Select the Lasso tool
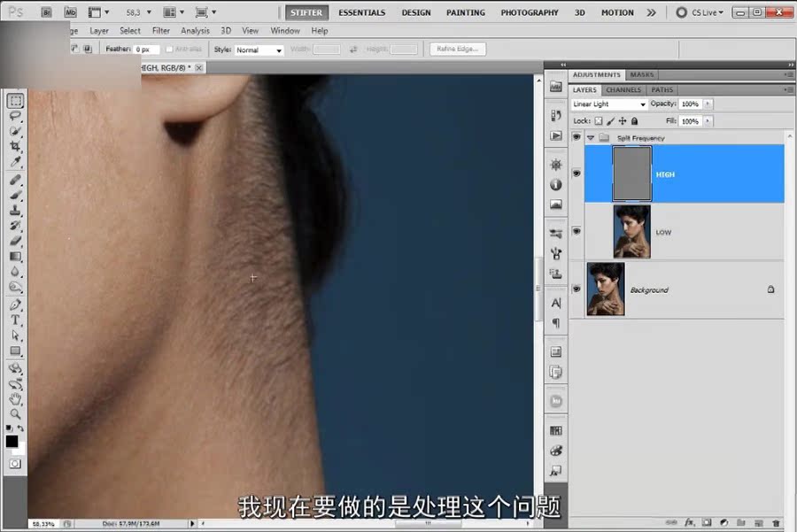Viewport: 797px width, 532px height. point(15,116)
